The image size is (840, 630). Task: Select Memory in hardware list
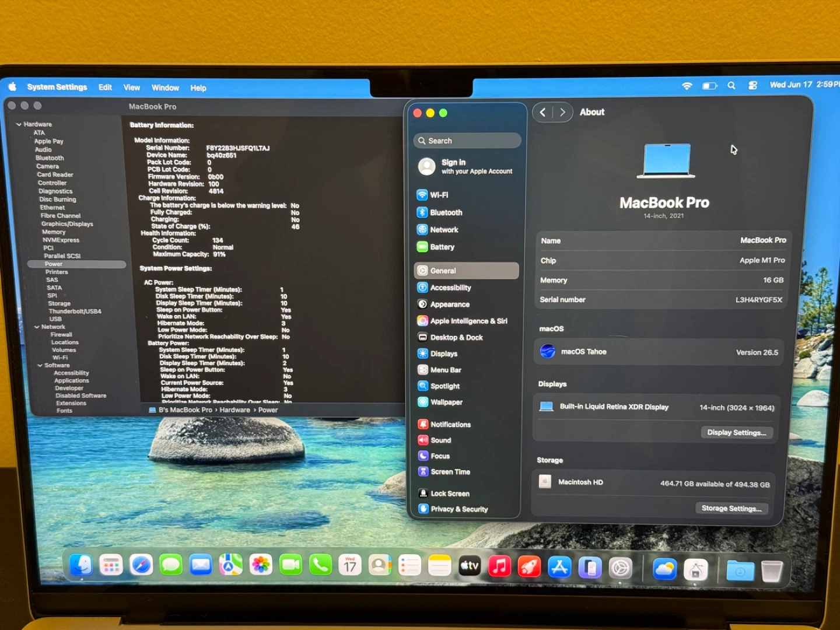pyautogui.click(x=54, y=232)
